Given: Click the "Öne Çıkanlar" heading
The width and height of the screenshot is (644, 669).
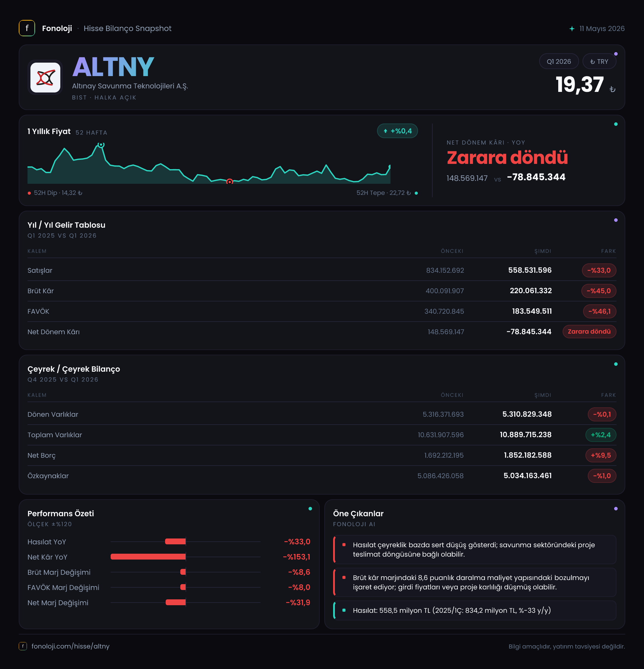Looking at the screenshot, I should tap(358, 513).
